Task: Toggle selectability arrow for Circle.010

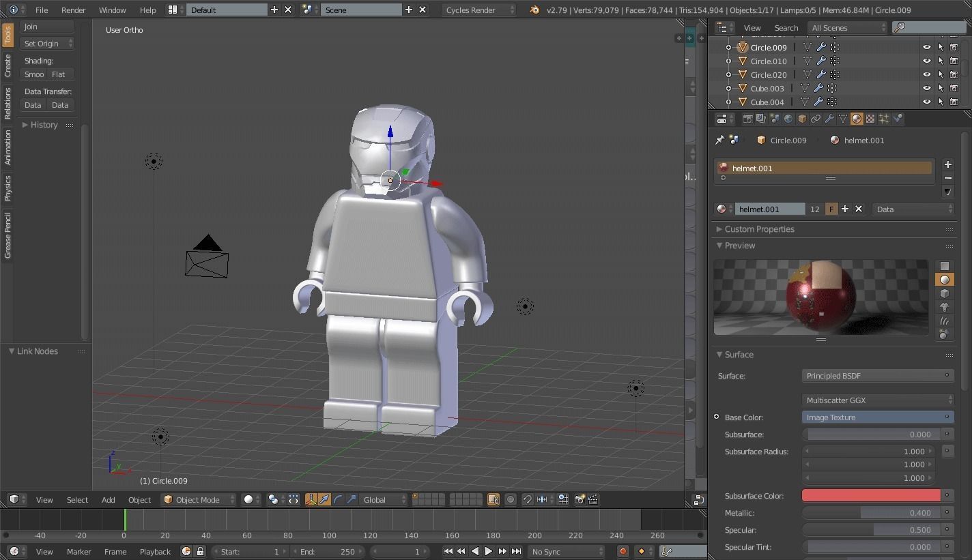Action: pos(941,61)
